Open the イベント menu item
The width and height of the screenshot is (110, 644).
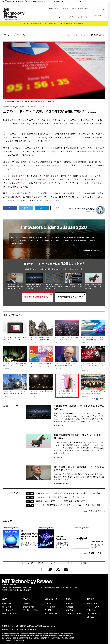(88, 17)
